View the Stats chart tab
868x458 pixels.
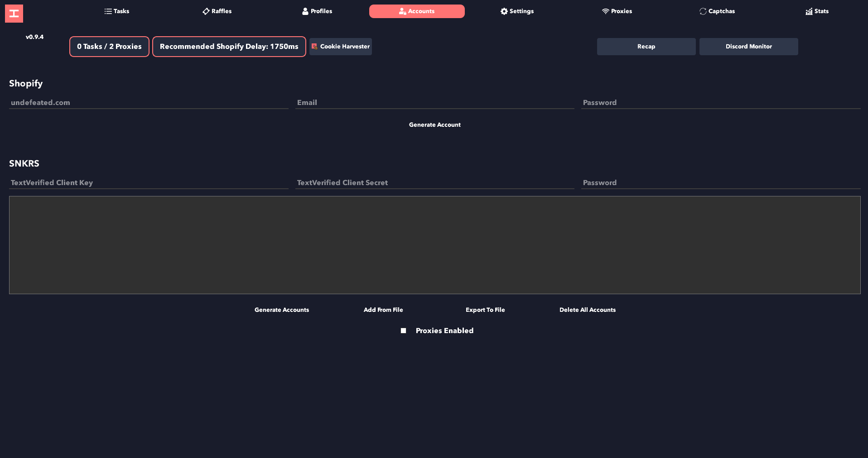tap(817, 11)
